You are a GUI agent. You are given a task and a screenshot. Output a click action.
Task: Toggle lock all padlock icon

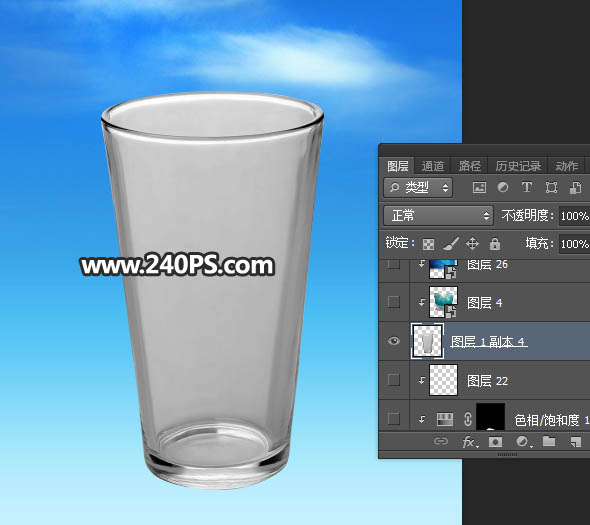[x=495, y=244]
